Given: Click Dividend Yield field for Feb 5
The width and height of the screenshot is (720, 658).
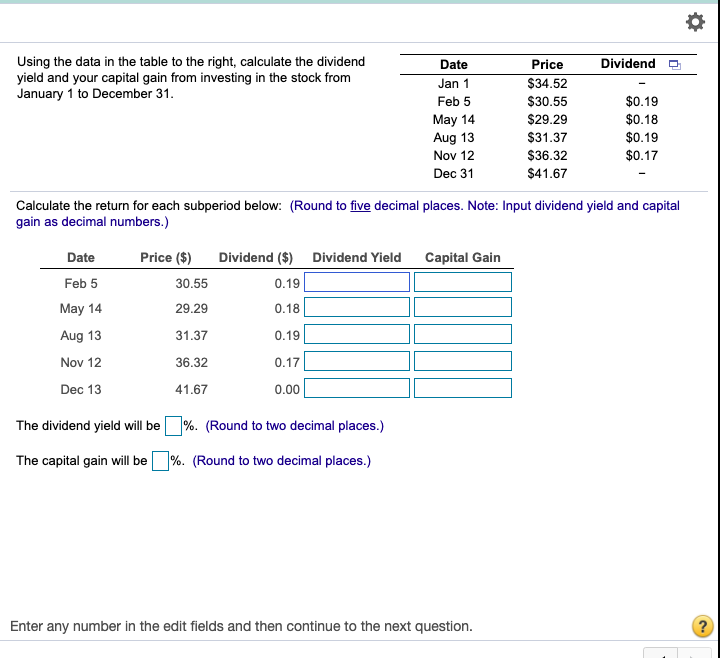Looking at the screenshot, I should coord(357,282).
